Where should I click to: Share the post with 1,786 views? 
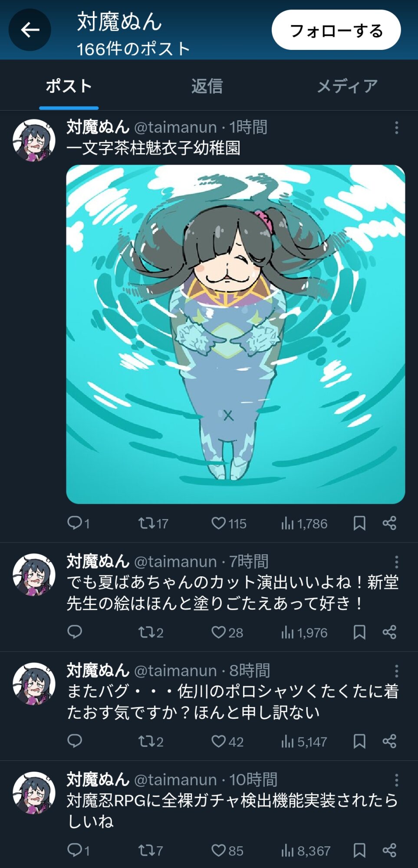(x=389, y=523)
